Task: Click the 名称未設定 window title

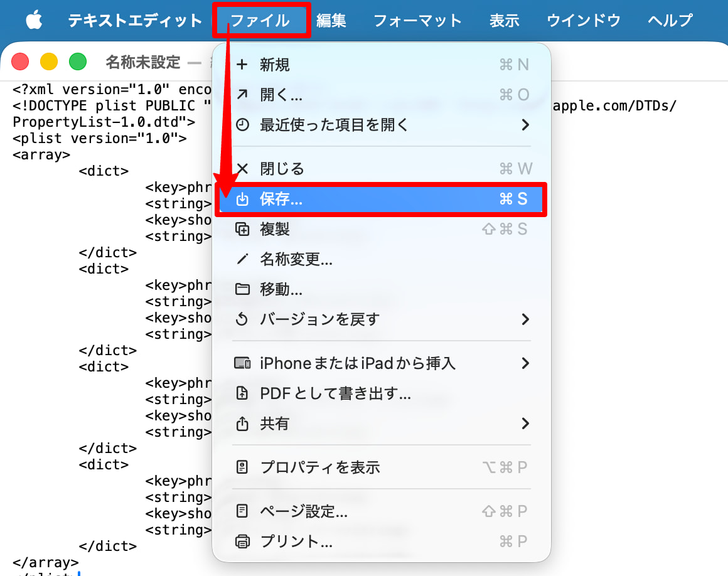Action: (x=143, y=61)
